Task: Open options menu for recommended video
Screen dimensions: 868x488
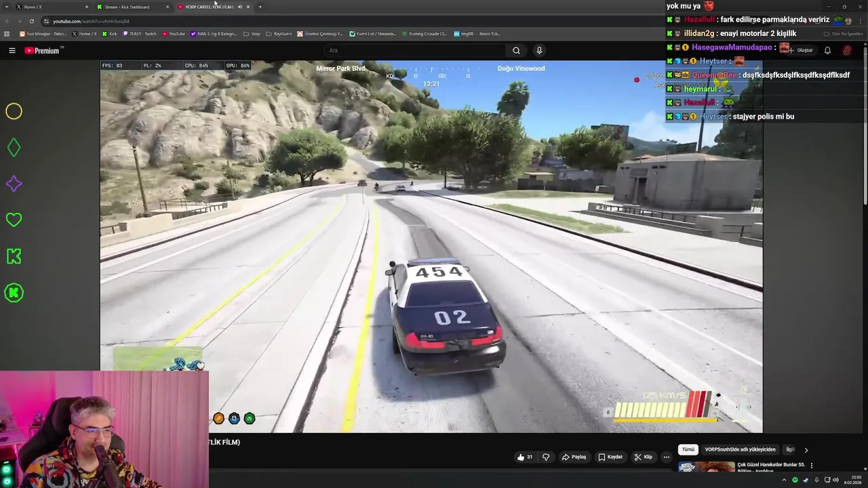Action: click(x=811, y=465)
